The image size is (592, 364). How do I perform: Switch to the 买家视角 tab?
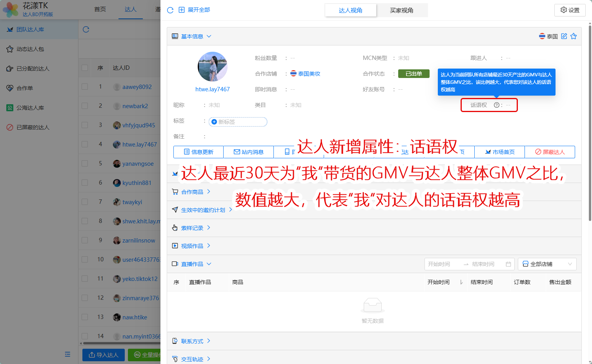tap(401, 10)
